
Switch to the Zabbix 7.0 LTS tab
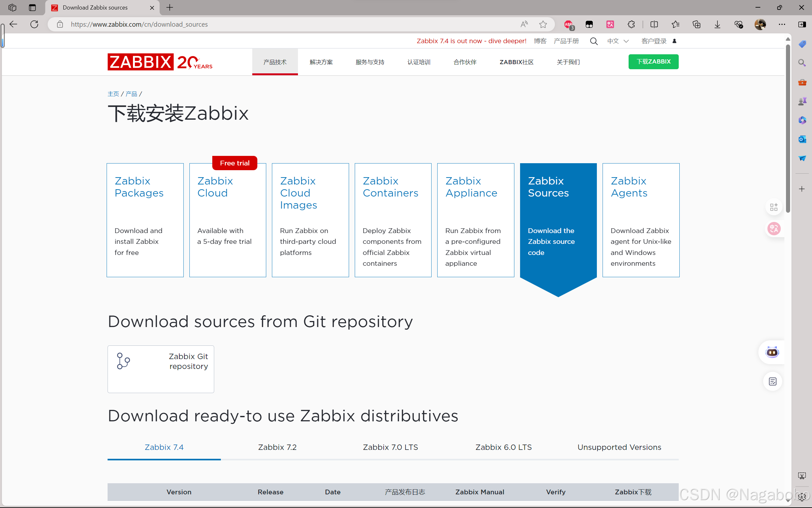390,447
